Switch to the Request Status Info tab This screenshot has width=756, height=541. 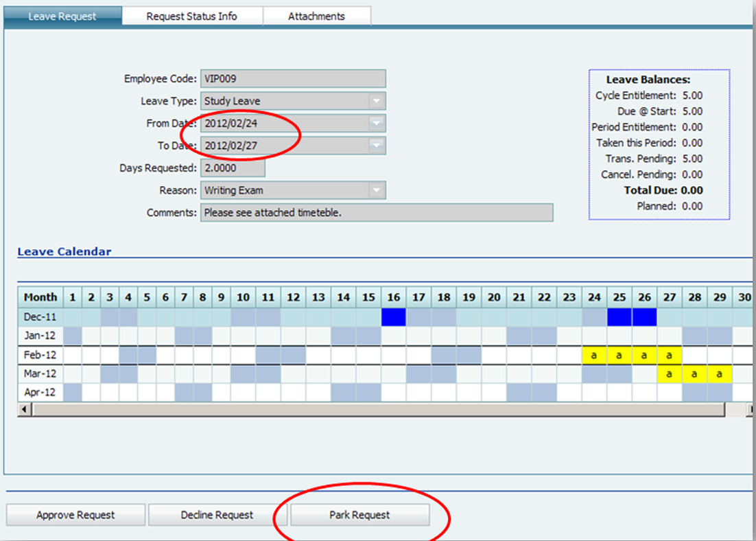coord(191,16)
